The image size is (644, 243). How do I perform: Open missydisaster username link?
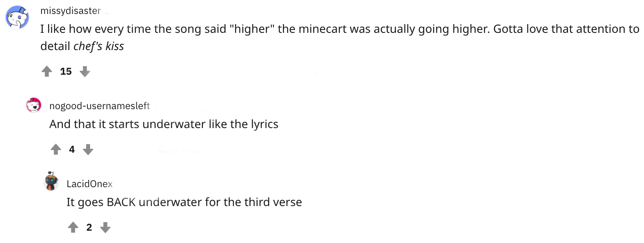[x=70, y=11]
